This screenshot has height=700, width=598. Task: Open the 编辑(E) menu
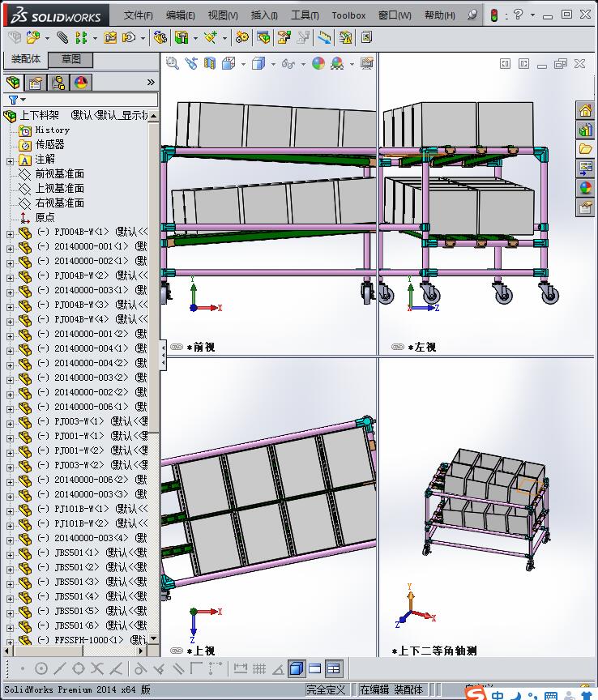click(181, 15)
